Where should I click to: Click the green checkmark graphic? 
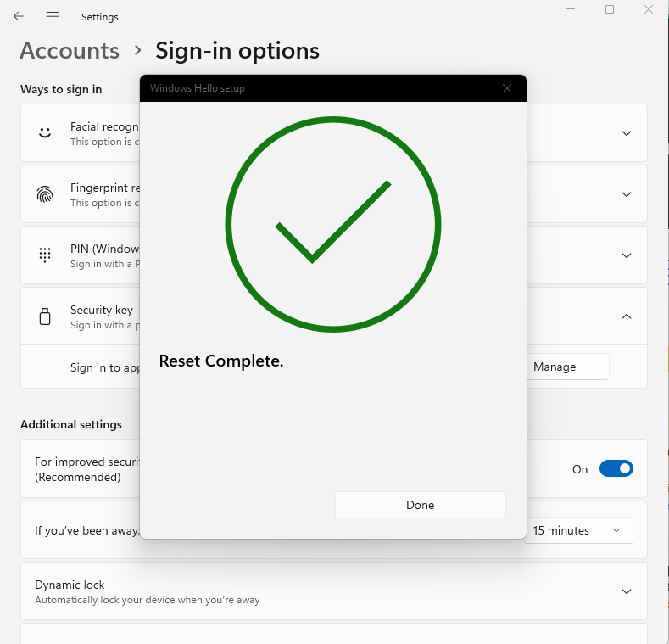click(333, 224)
